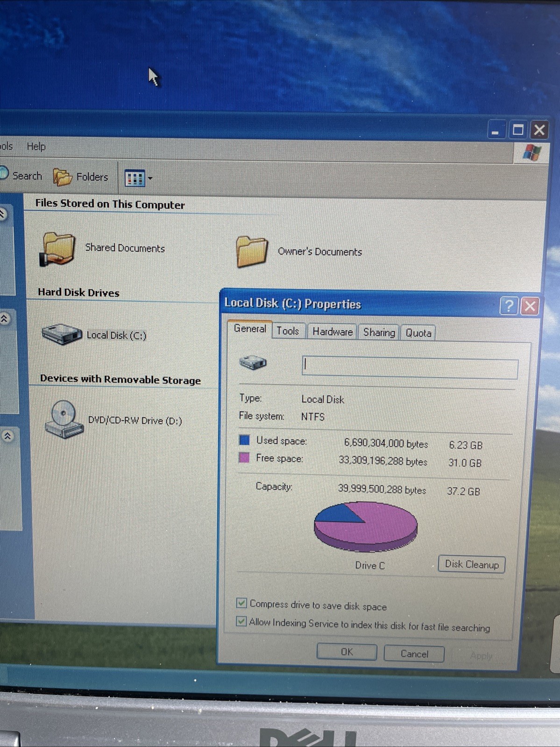The width and height of the screenshot is (560, 747).
Task: Click the Cancel button
Action: (x=414, y=654)
